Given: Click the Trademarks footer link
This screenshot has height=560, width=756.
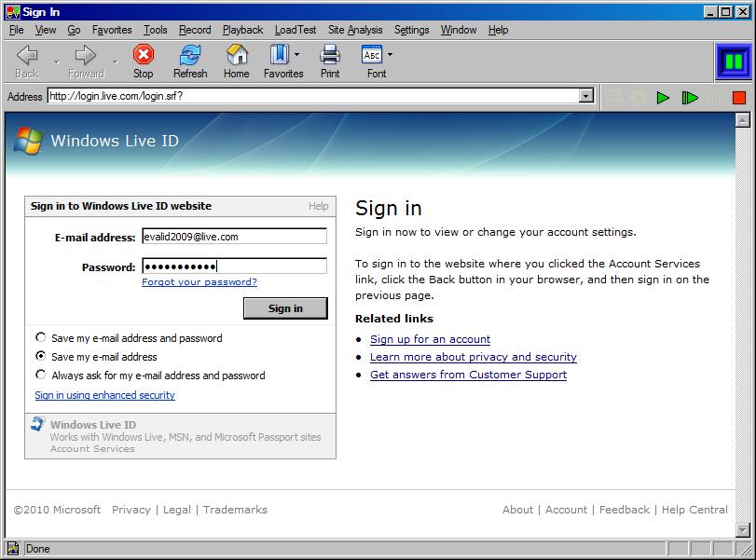Looking at the screenshot, I should pos(235,510).
